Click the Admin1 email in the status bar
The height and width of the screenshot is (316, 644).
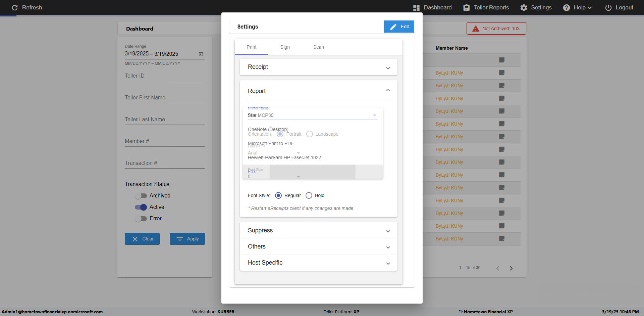[x=52, y=312]
